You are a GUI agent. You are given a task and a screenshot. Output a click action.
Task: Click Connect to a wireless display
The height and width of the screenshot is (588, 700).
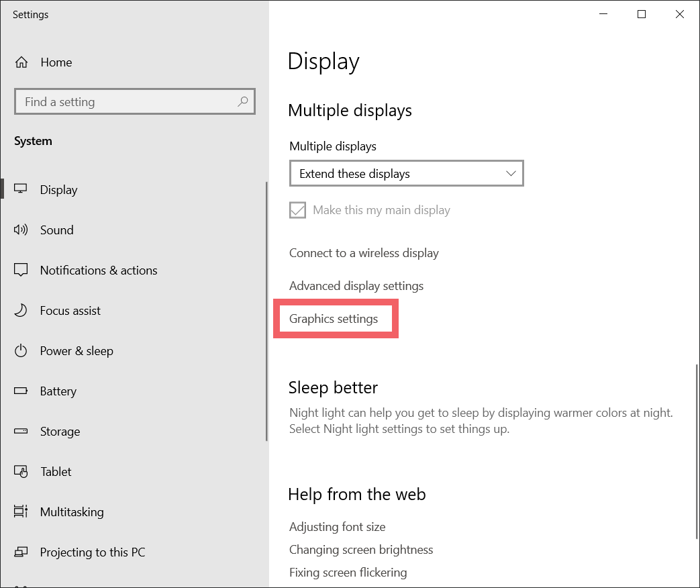pos(364,252)
